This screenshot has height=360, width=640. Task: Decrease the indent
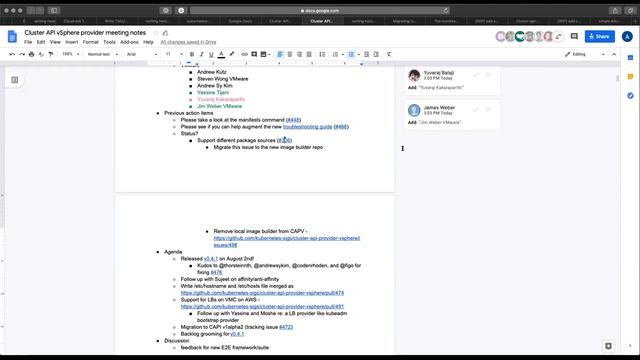click(x=367, y=54)
